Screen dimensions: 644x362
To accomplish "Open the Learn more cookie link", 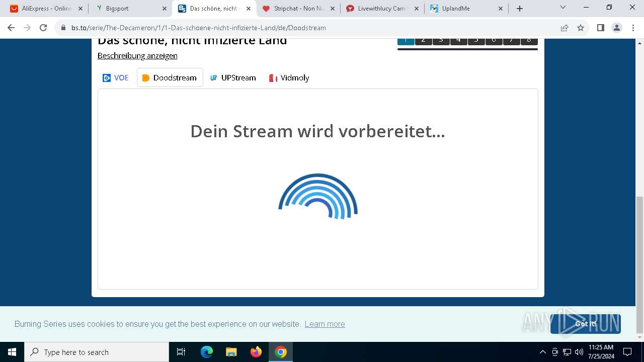I will (325, 324).
